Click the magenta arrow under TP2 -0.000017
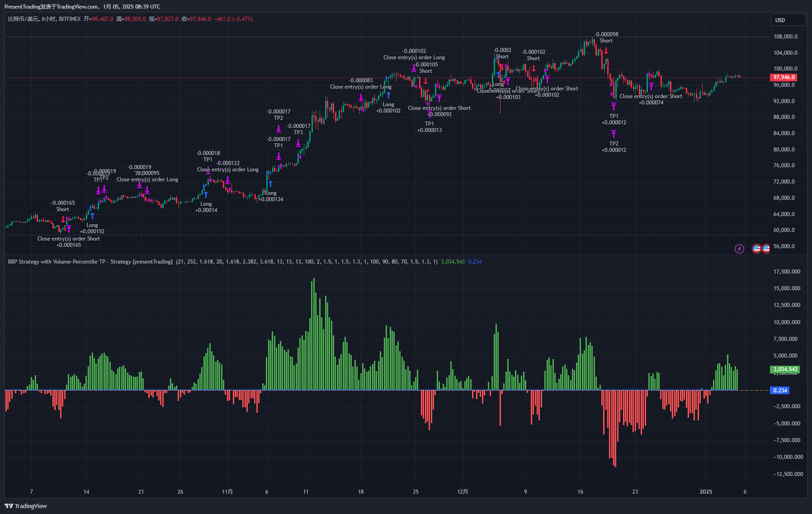The height and width of the screenshot is (514, 812). [x=279, y=129]
